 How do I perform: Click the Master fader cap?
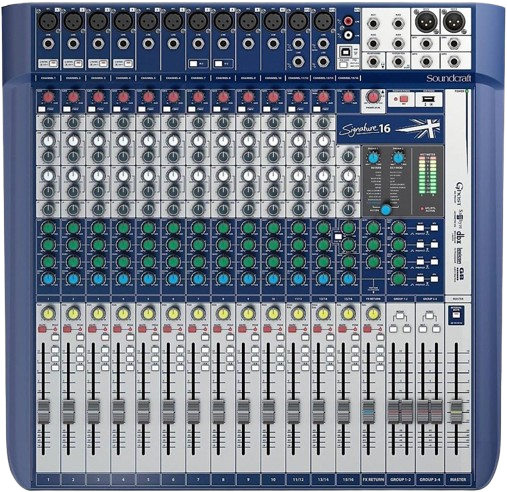click(457, 412)
